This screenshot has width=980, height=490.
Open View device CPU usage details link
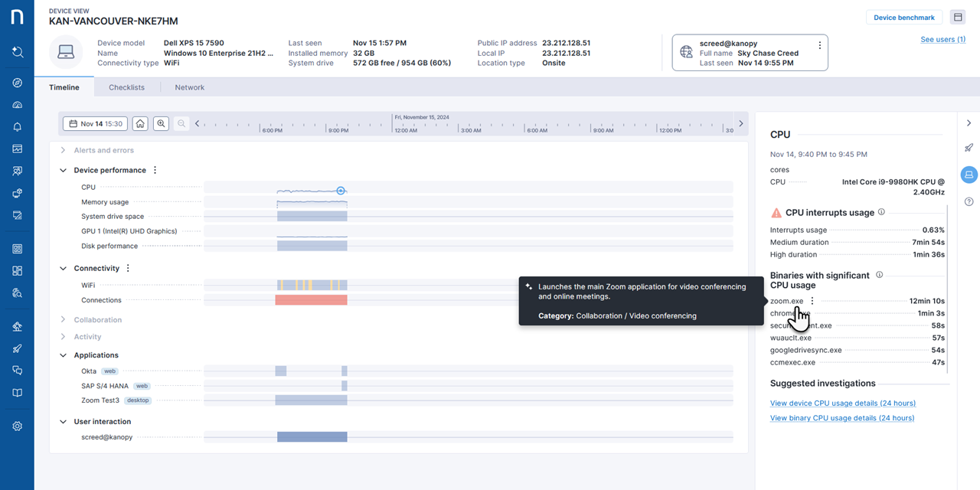coord(842,403)
